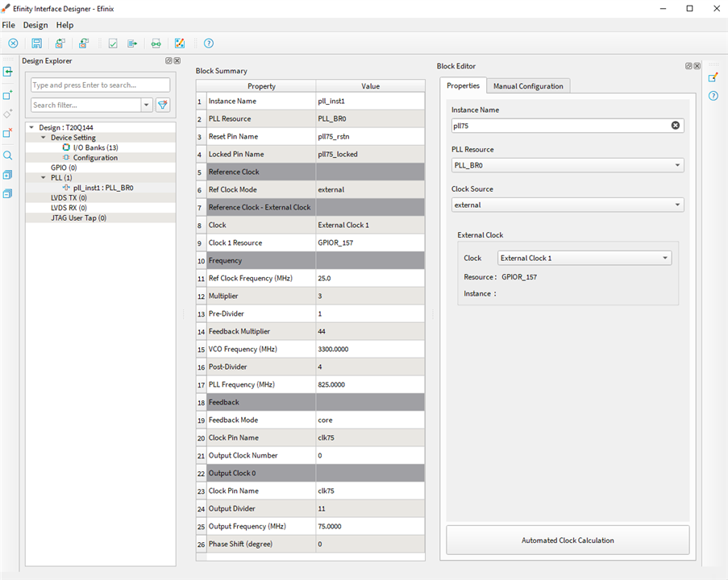Image resolution: width=728 pixels, height=580 pixels.
Task: Open the External Clock dropdown
Action: click(x=584, y=258)
